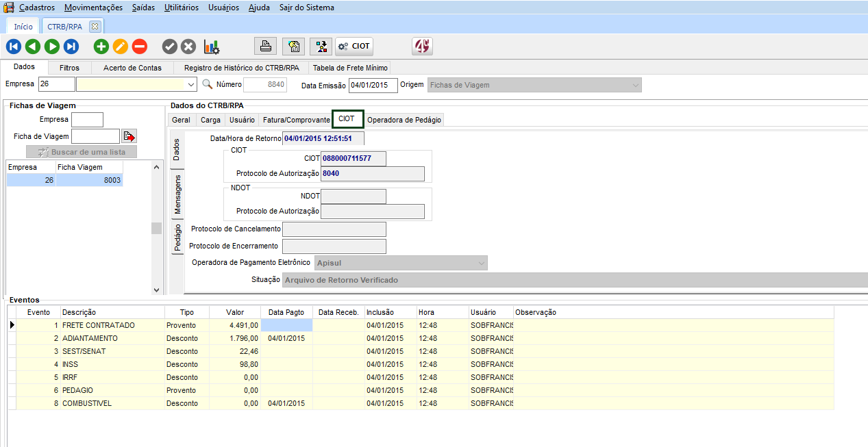Click the printer icon button

tap(266, 47)
